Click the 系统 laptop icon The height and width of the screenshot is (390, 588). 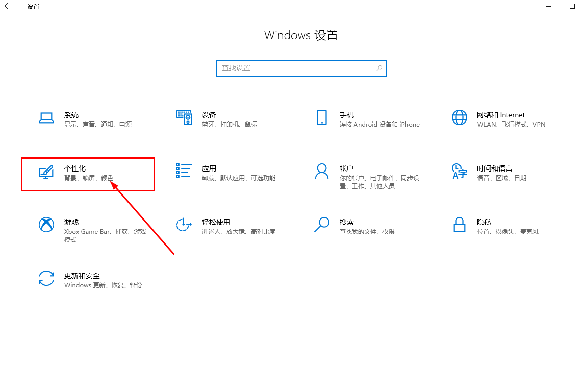[x=46, y=118]
